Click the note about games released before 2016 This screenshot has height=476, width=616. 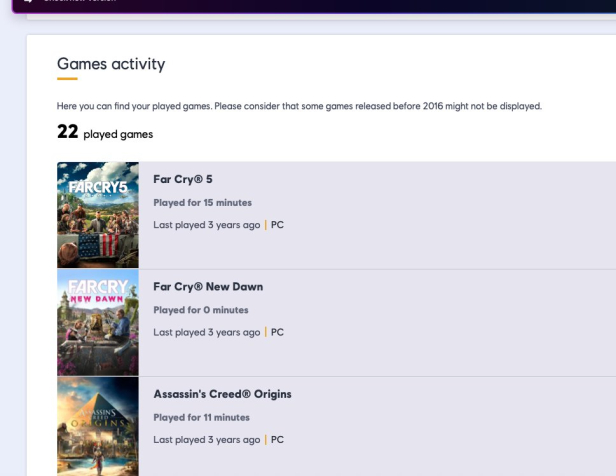(299, 106)
